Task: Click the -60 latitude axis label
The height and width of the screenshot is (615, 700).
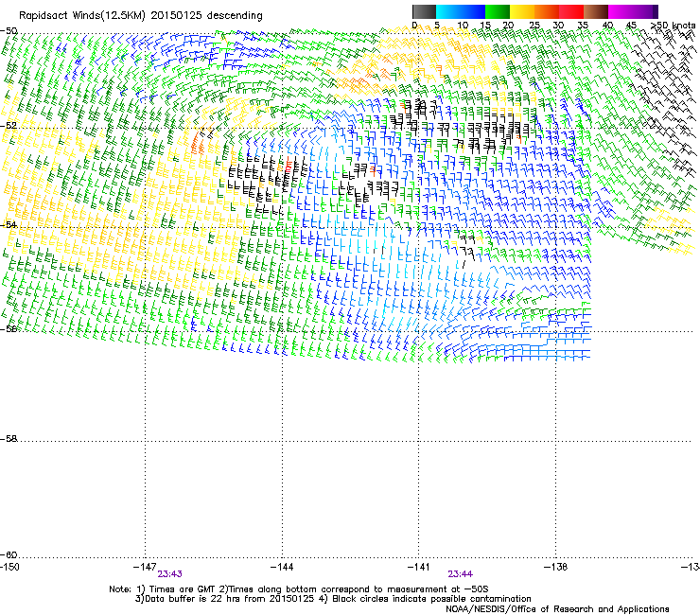Action: [9, 554]
